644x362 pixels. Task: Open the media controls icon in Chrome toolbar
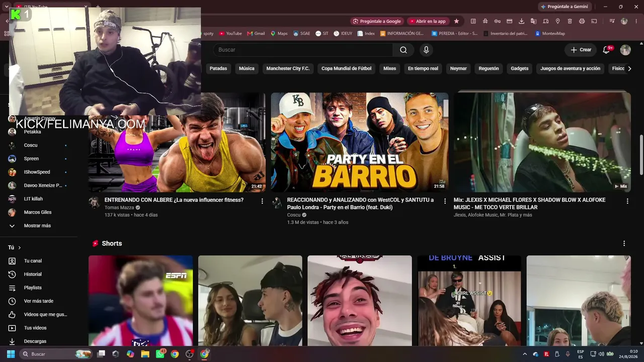[612, 21]
